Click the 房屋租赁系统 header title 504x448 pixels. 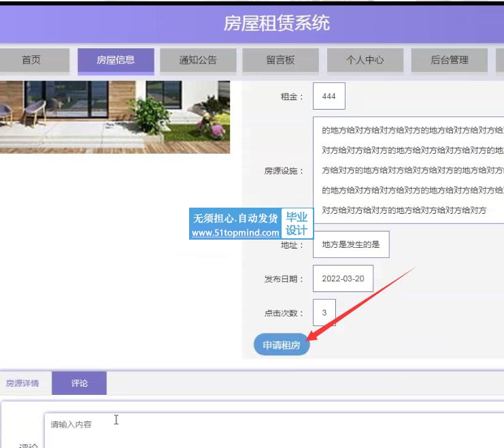coord(277,23)
